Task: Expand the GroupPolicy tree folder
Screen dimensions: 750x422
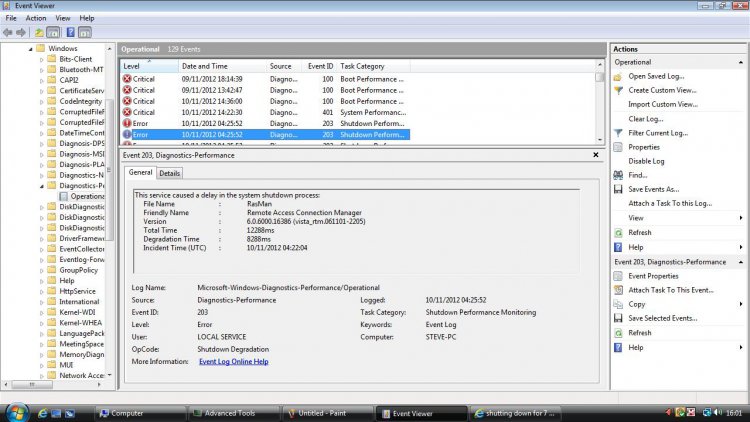Action: pyautogui.click(x=42, y=271)
